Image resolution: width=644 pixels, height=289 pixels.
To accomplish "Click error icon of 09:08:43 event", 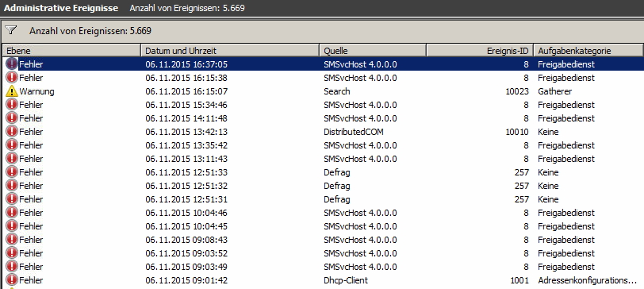I will pyautogui.click(x=12, y=240).
